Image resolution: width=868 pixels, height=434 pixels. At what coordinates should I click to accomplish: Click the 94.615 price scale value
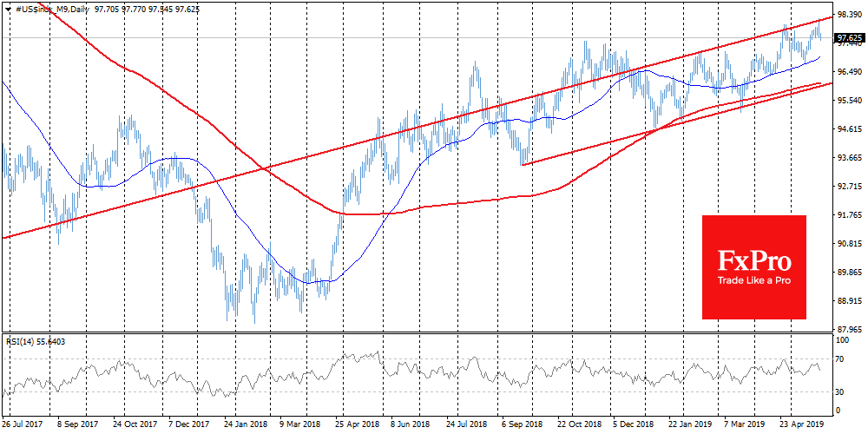[x=848, y=129]
